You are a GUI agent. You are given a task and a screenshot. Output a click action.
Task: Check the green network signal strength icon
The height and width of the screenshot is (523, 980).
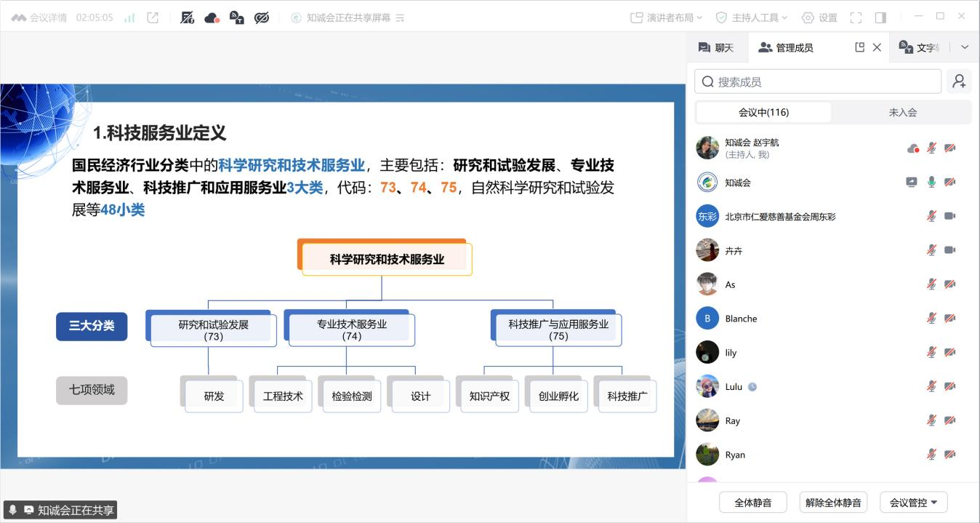pos(129,17)
